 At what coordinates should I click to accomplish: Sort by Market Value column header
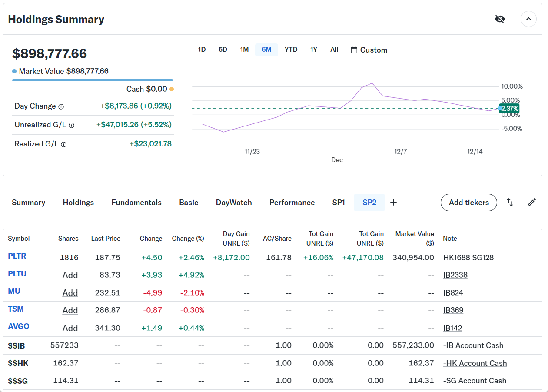[x=414, y=239]
